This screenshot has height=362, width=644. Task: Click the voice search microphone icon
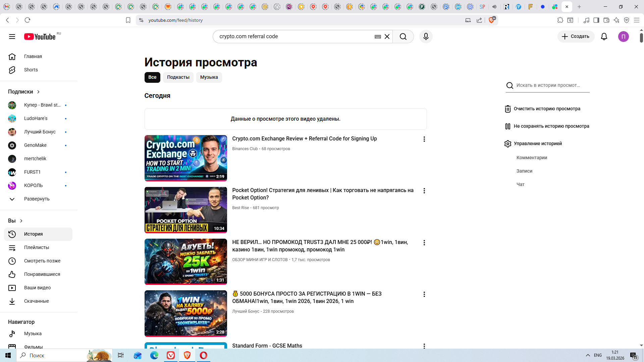click(426, 37)
